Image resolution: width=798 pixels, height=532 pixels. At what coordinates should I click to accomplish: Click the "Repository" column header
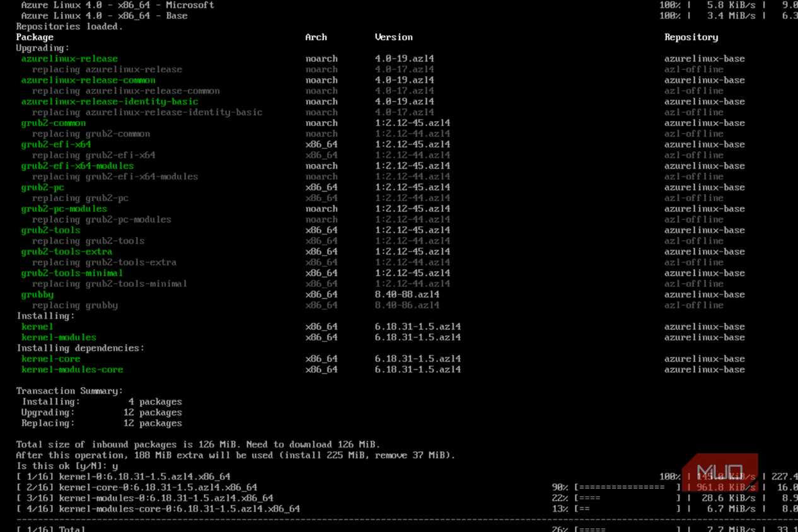pos(691,37)
